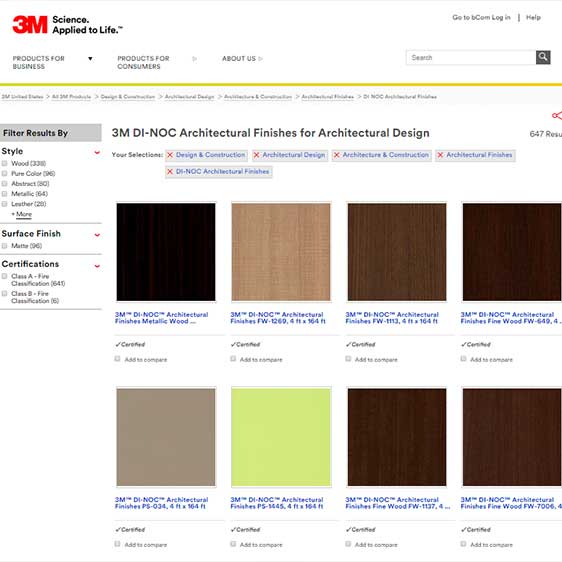562x562 pixels.
Task: Go to All 3M Products breadcrumb
Action: pos(71,97)
